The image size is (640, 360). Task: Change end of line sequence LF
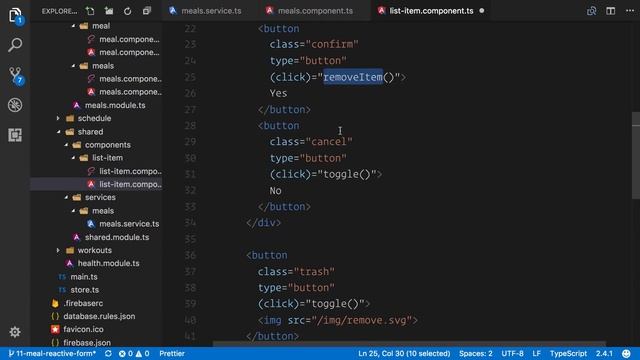coord(536,353)
